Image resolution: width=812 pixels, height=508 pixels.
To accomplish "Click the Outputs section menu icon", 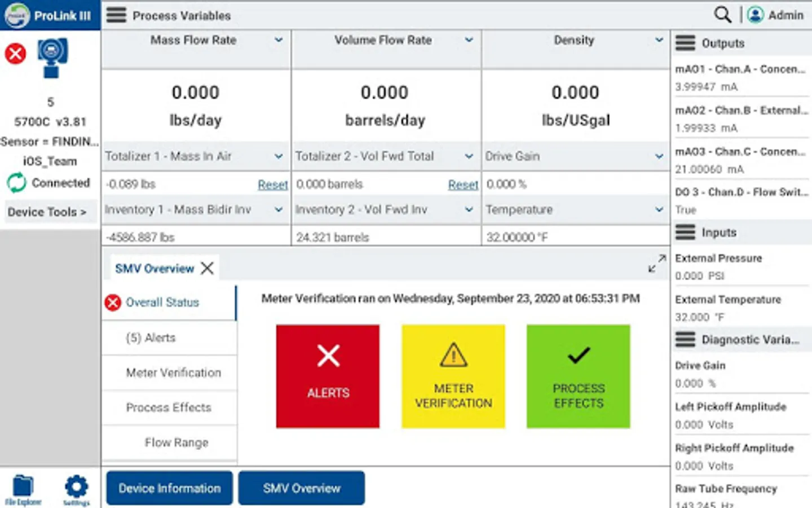I will click(x=685, y=43).
